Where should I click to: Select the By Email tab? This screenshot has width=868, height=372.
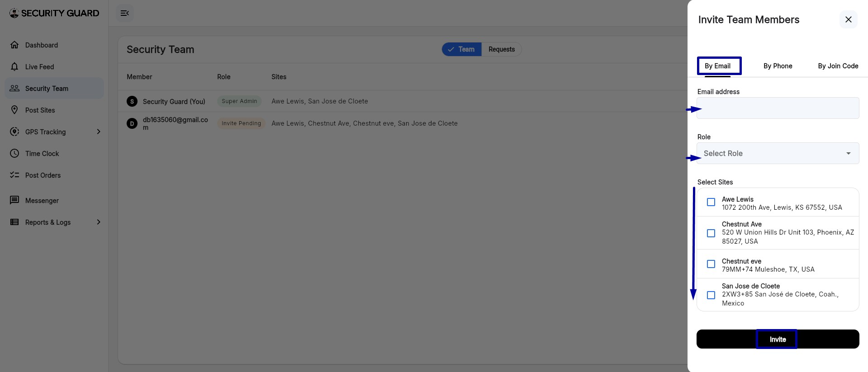[717, 66]
